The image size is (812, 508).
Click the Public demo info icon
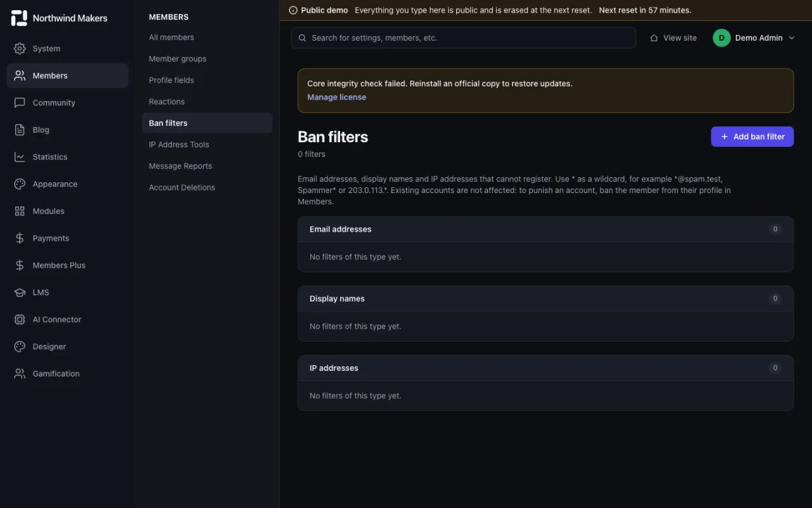pos(293,10)
